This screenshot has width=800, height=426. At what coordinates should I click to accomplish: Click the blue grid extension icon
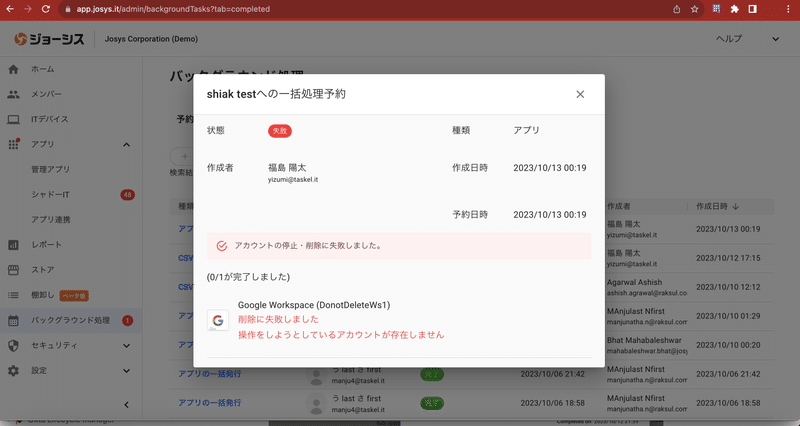[x=716, y=9]
